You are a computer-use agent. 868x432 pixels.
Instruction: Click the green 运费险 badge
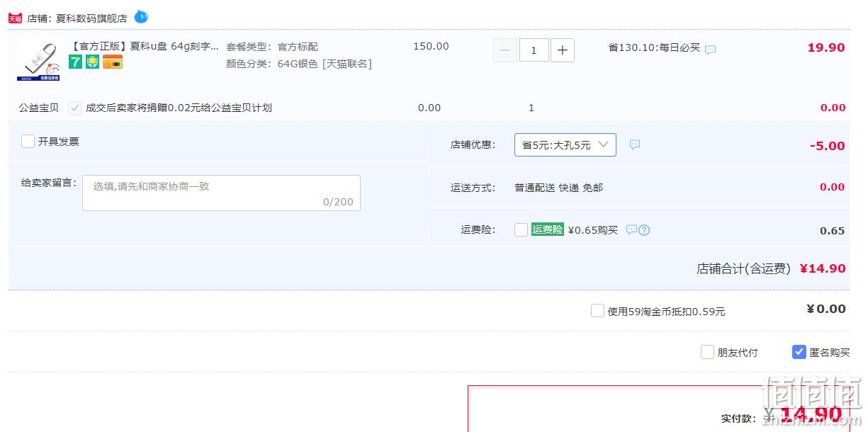[548, 229]
